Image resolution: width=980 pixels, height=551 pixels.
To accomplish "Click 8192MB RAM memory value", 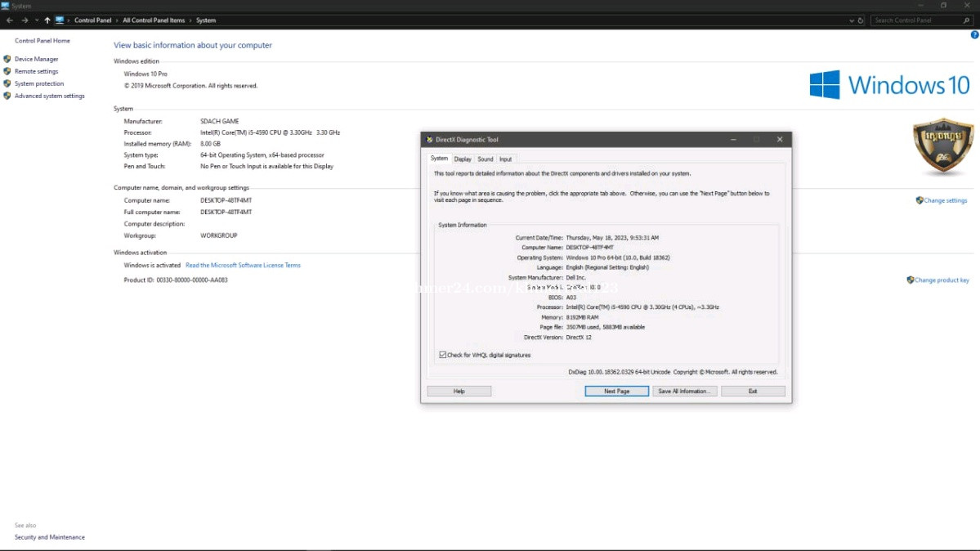I will (582, 317).
